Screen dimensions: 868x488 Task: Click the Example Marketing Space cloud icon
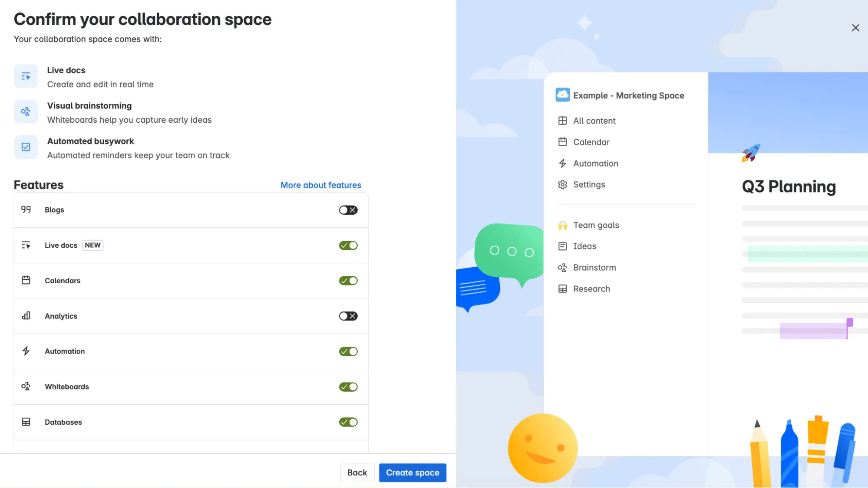(562, 95)
